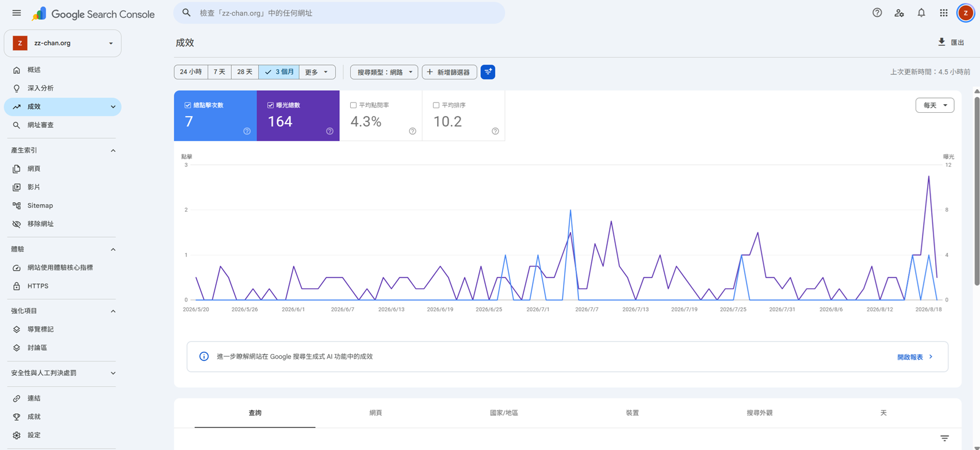Open the hamburger main menu
980x450 pixels.
tap(17, 13)
